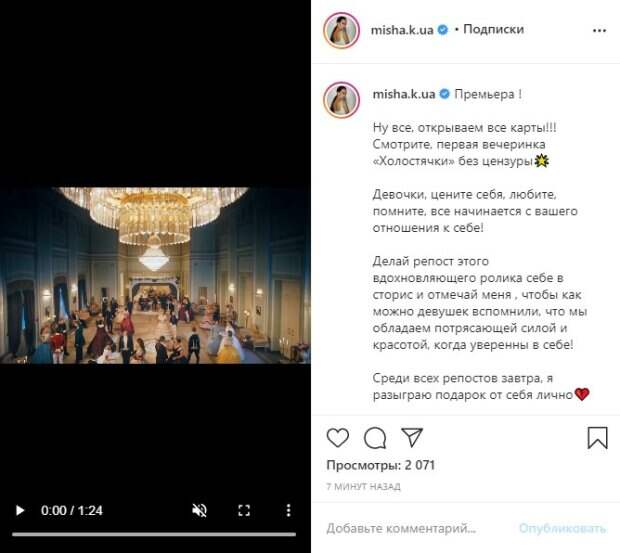Open misha.k.ua profile from header username
The image size is (620, 553).
point(402,30)
